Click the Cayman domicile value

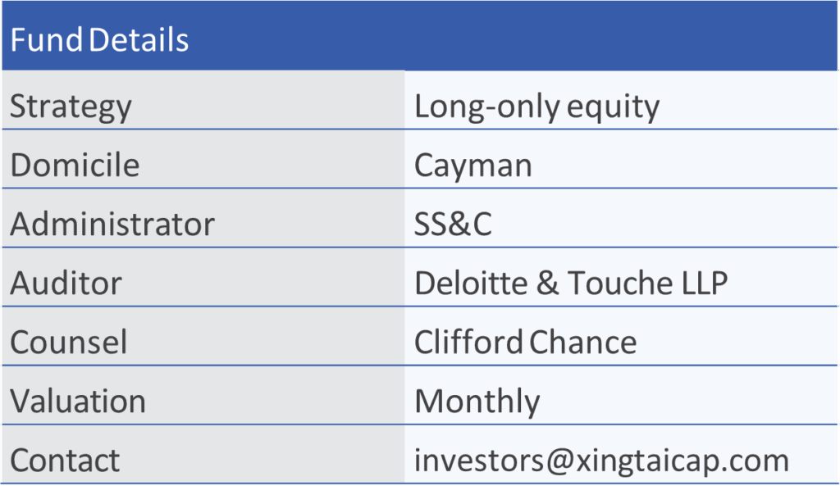(x=472, y=166)
